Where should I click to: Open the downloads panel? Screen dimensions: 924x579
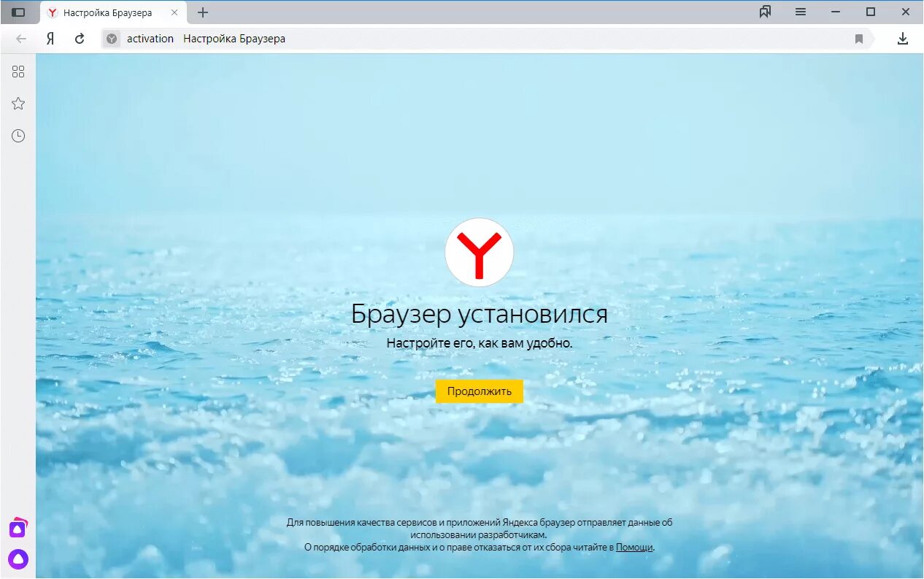903,39
